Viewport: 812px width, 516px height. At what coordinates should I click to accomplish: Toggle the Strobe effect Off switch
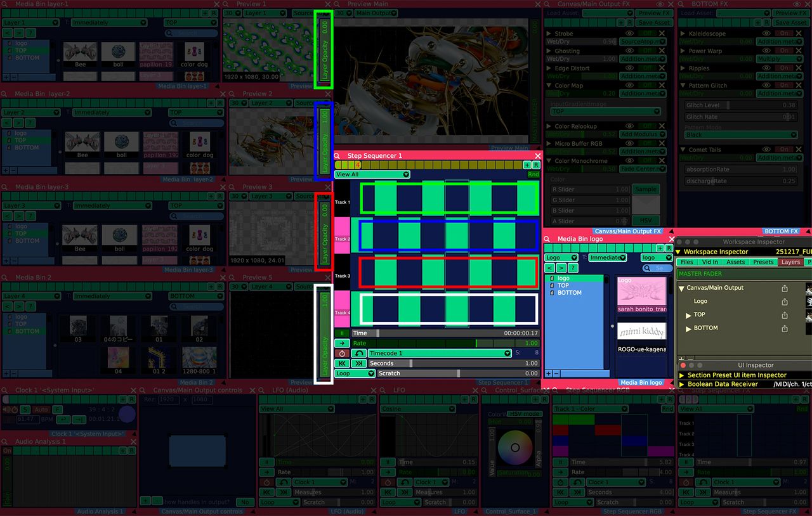pos(648,34)
